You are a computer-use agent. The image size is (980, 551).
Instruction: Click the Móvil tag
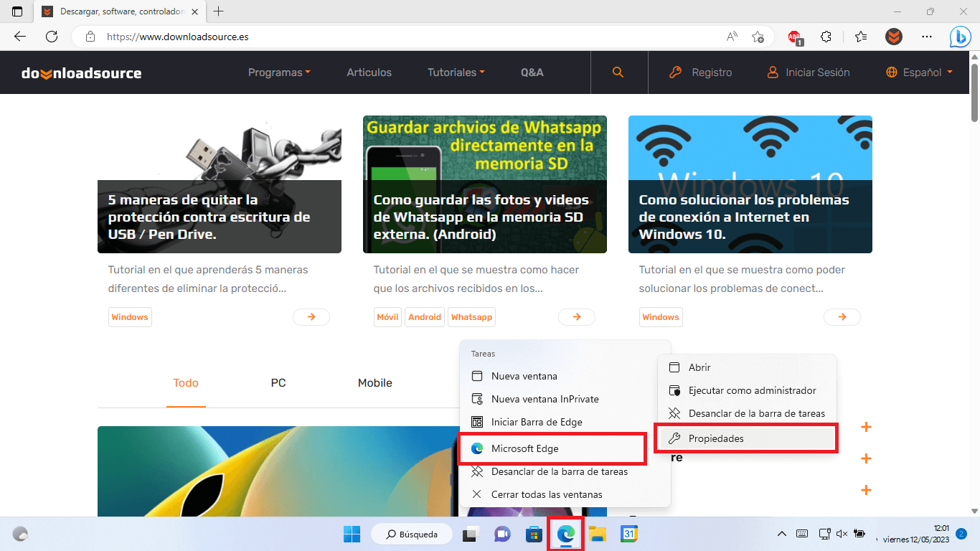(x=387, y=317)
